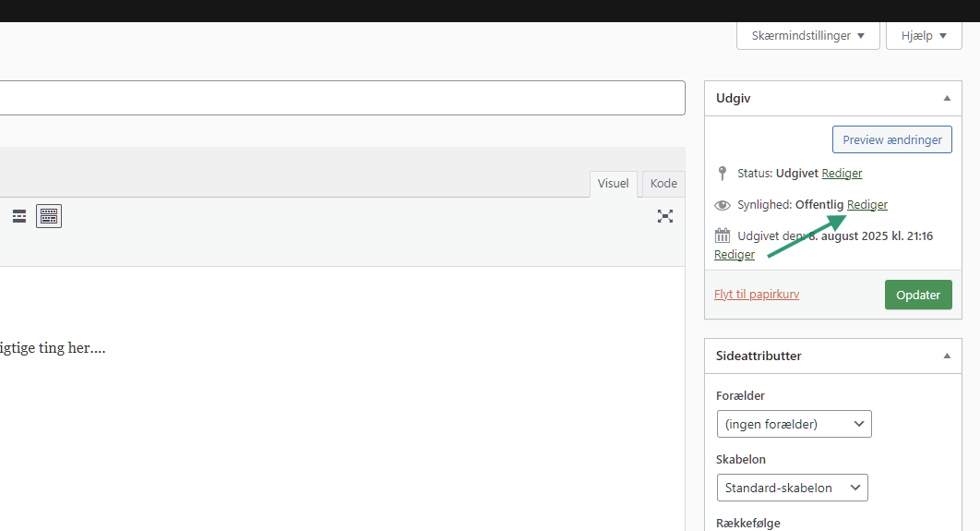Open the Skabelon dropdown

pos(792,488)
